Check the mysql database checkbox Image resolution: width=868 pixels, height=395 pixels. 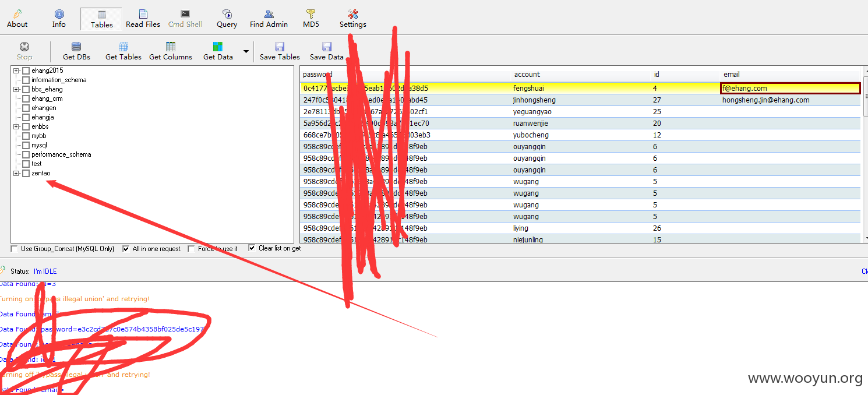coord(26,145)
